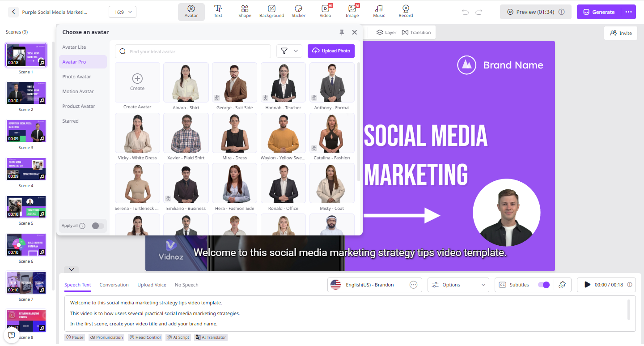Click the undo arrow
644x346 pixels.
click(465, 12)
